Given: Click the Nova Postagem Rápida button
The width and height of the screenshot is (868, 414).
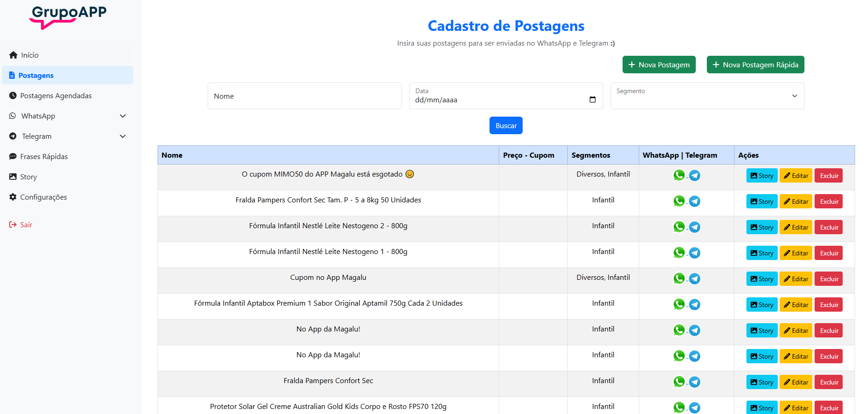Looking at the screenshot, I should point(755,65).
